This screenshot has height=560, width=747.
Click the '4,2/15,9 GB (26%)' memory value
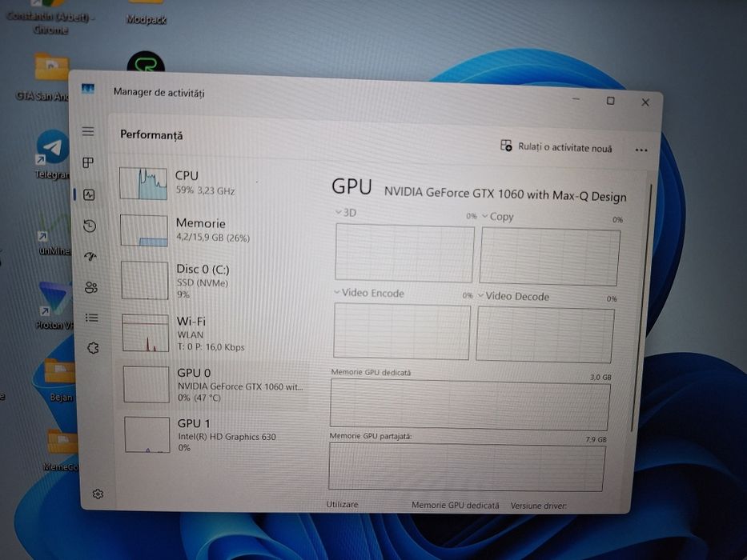[x=213, y=237]
